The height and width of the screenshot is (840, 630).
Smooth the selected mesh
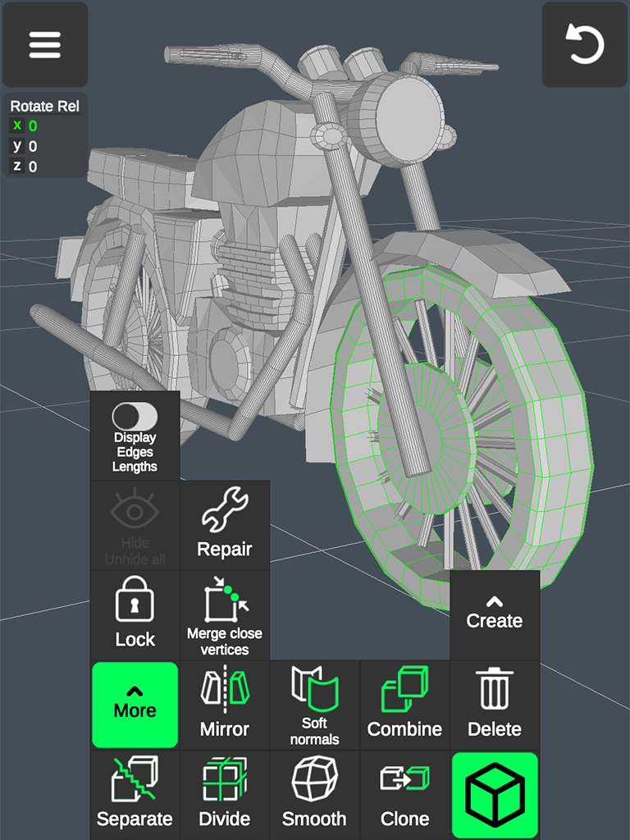315,794
